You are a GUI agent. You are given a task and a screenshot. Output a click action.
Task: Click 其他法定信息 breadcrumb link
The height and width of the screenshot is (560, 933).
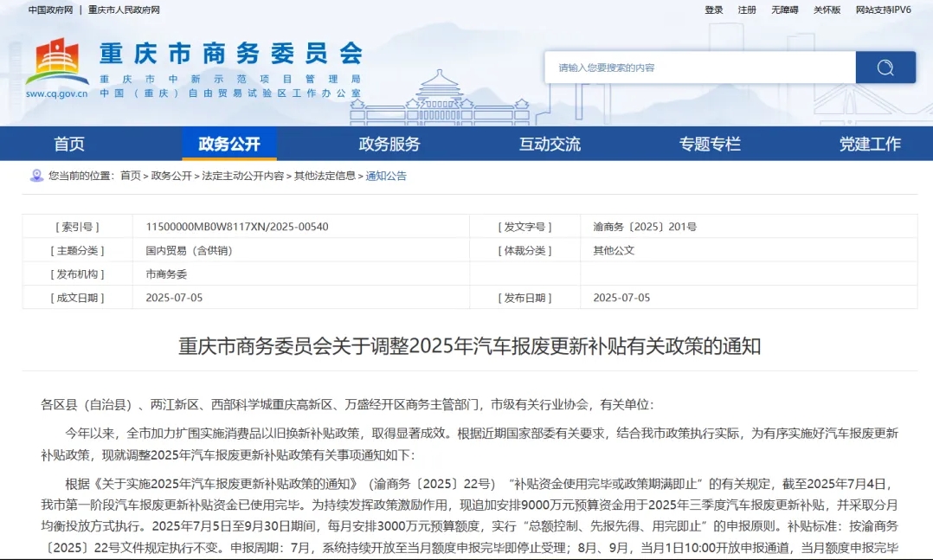(325, 176)
